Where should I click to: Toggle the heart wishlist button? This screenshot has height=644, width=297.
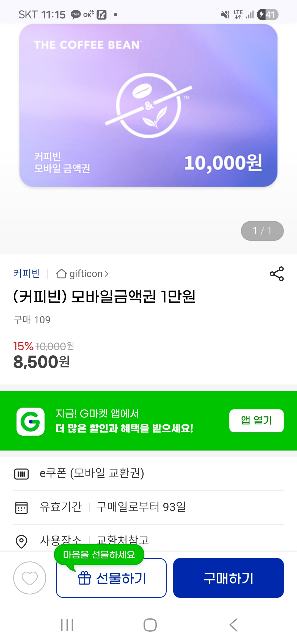click(30, 578)
